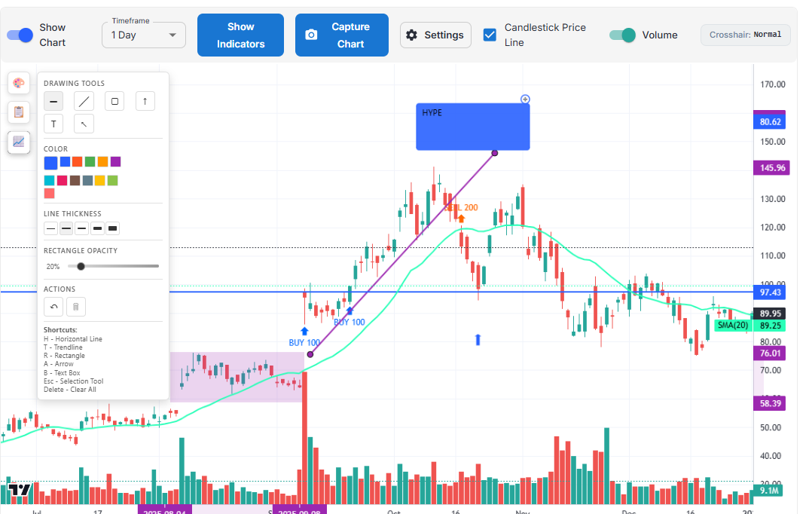Uncheck the Candlestick Price Line checkbox
The height and width of the screenshot is (514, 812).
click(490, 35)
